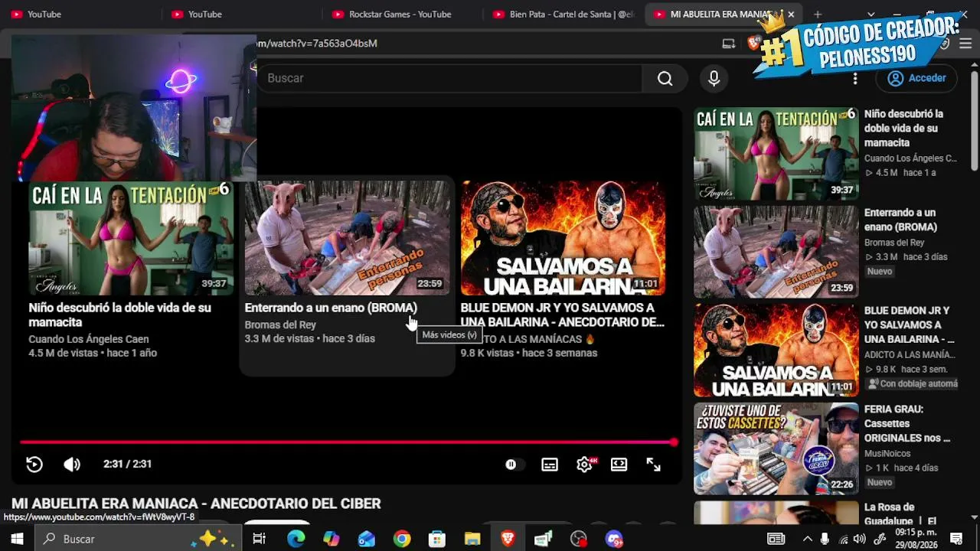Select the MI ABUELITA ERA MANIACA tab
The width and height of the screenshot is (980, 551).
(x=716, y=14)
